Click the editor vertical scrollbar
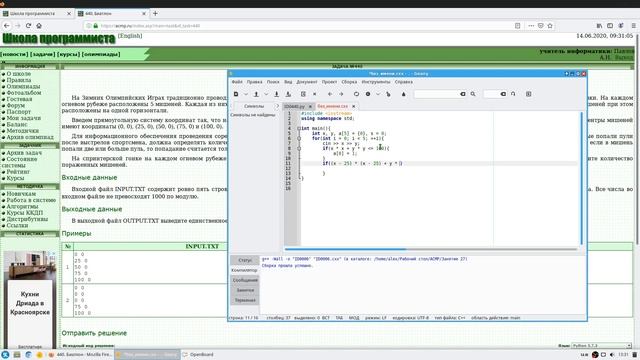 (582, 178)
